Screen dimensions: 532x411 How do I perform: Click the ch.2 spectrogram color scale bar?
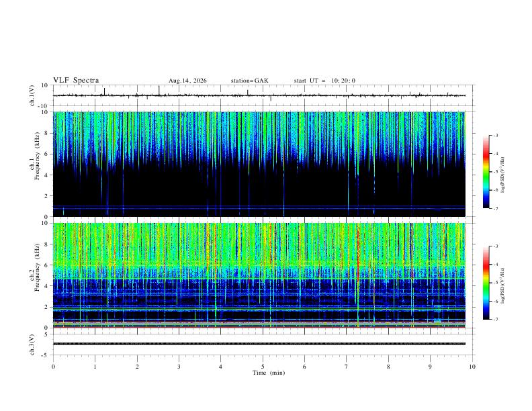point(486,283)
